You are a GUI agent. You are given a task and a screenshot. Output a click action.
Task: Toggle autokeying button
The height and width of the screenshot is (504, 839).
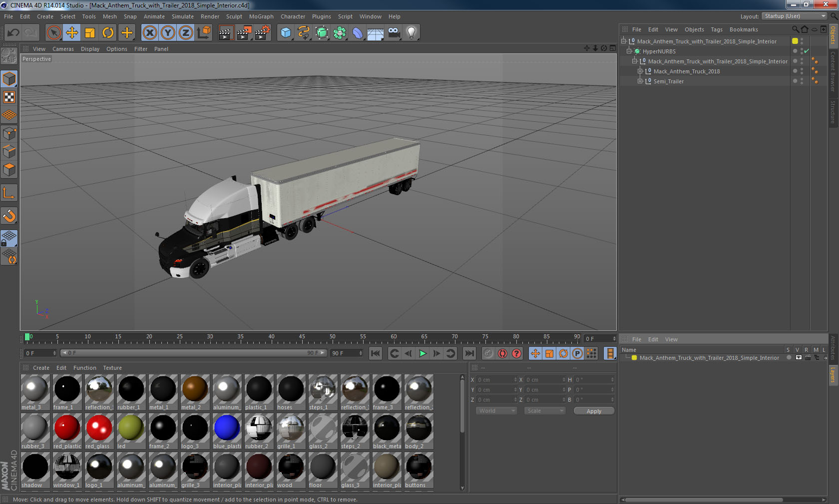click(x=502, y=353)
